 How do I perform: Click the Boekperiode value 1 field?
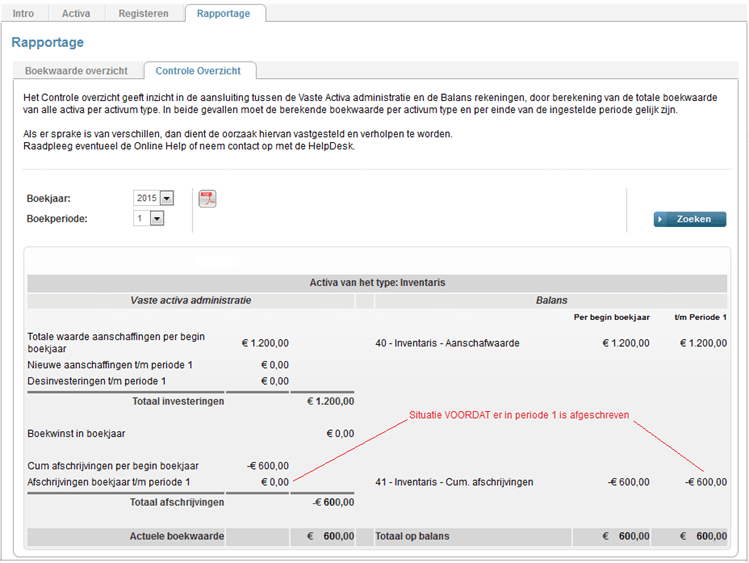coord(141,219)
